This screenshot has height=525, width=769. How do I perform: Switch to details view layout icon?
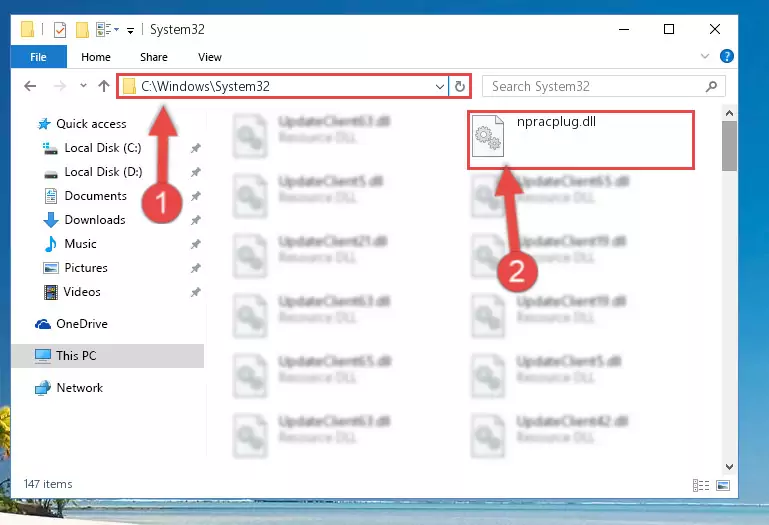[701, 485]
